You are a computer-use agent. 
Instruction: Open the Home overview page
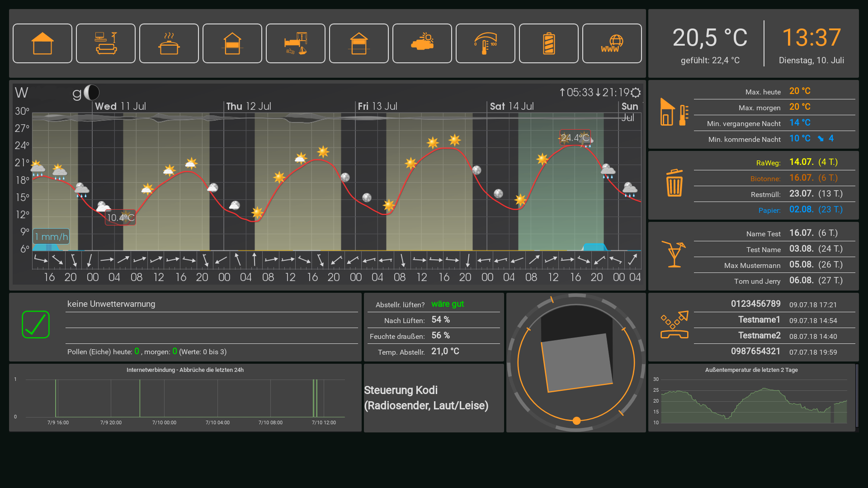(x=42, y=43)
